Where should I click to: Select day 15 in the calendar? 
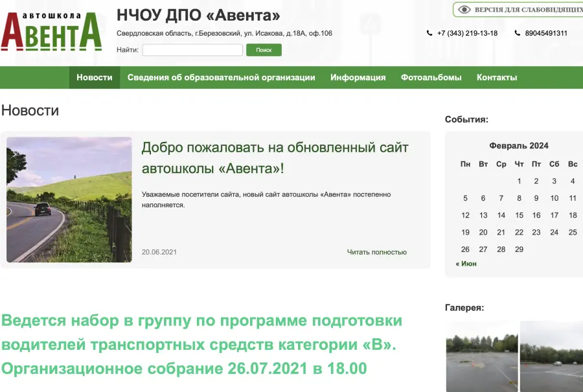[519, 215]
